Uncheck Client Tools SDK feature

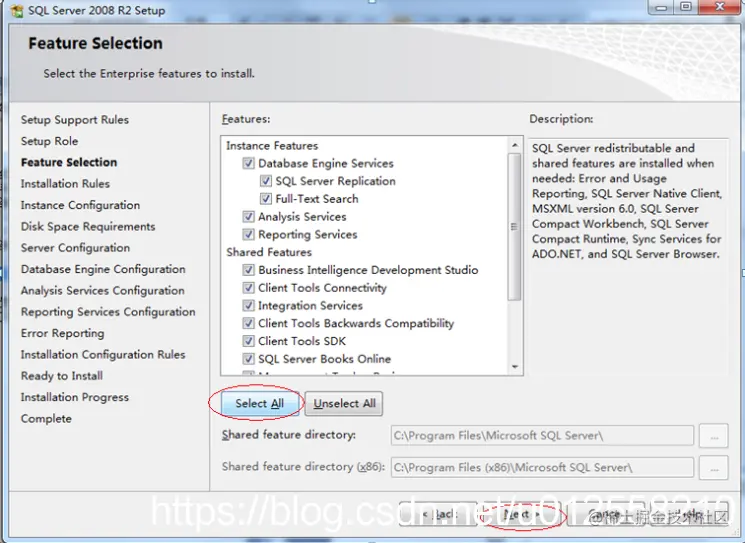click(x=248, y=341)
